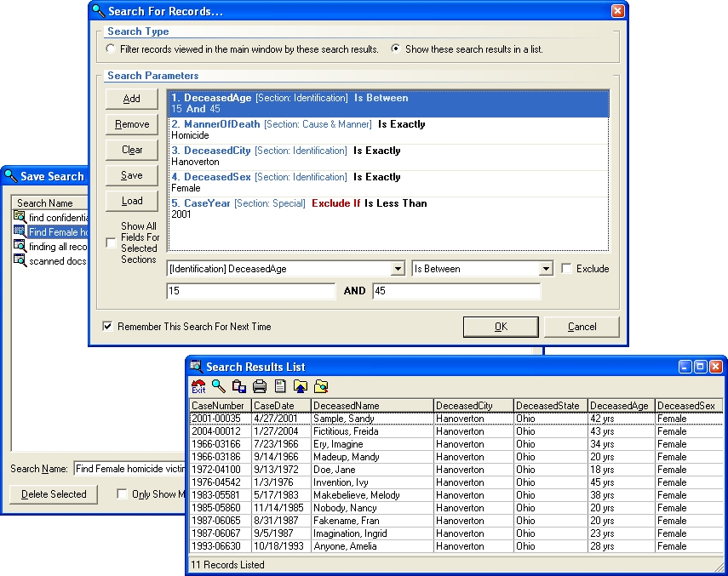Print the search results using the printer icon

coord(260,386)
